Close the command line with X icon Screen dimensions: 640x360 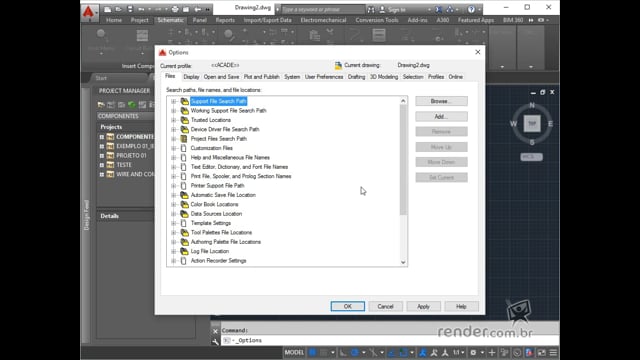215,331
